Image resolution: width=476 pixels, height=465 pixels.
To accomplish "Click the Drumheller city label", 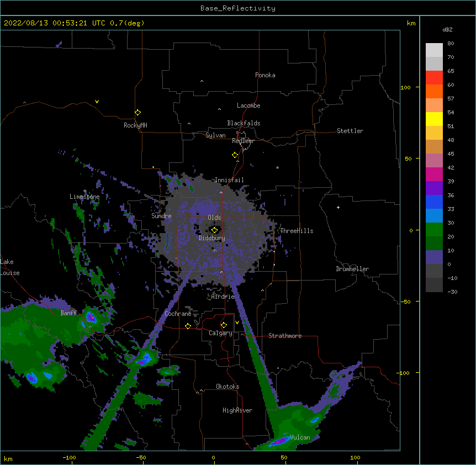I will (352, 269).
